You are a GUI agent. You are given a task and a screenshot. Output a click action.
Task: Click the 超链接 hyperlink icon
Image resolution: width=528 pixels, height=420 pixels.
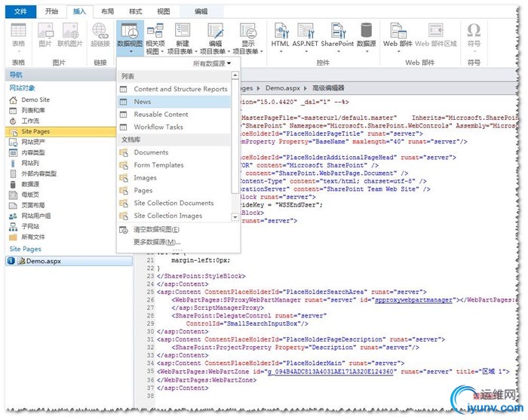pyautogui.click(x=100, y=31)
